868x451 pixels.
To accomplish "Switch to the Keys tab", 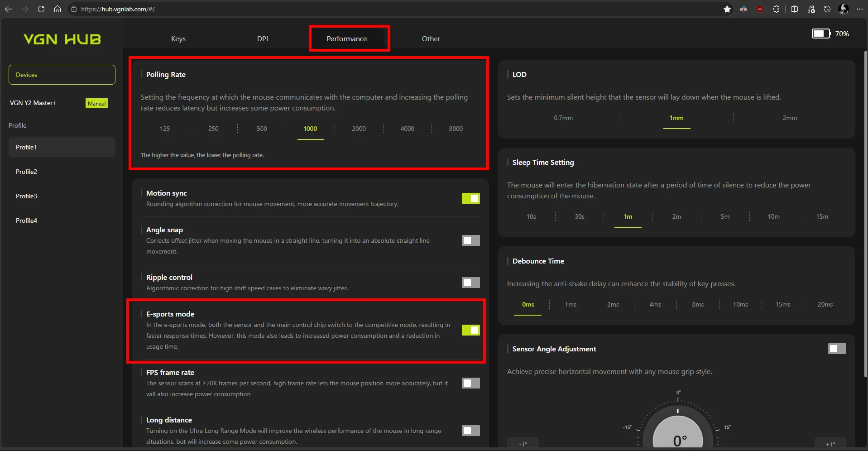I will [178, 39].
